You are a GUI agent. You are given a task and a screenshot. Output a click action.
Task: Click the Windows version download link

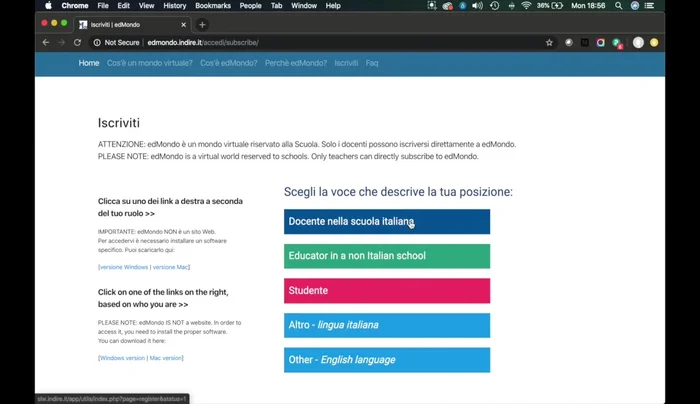click(x=122, y=358)
